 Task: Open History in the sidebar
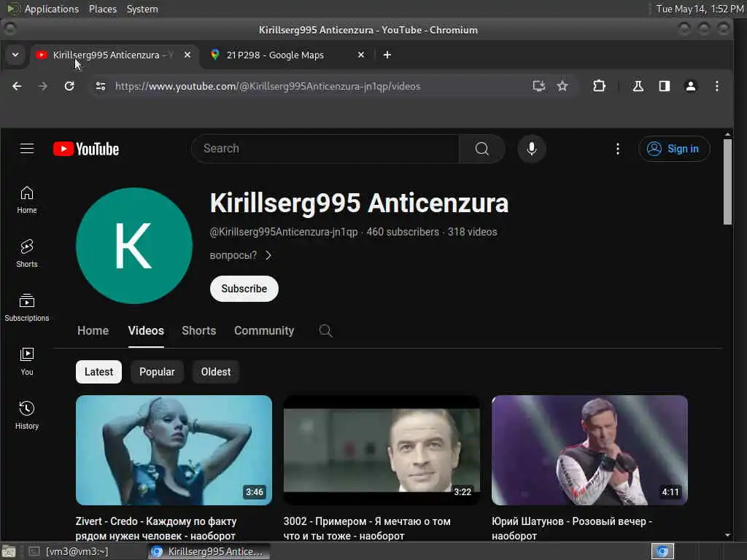(x=27, y=415)
